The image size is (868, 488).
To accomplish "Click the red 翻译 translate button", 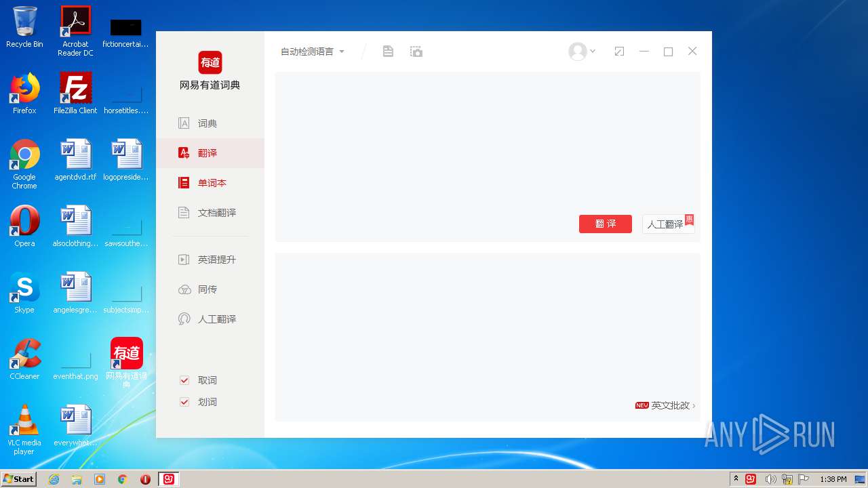I will pyautogui.click(x=606, y=224).
